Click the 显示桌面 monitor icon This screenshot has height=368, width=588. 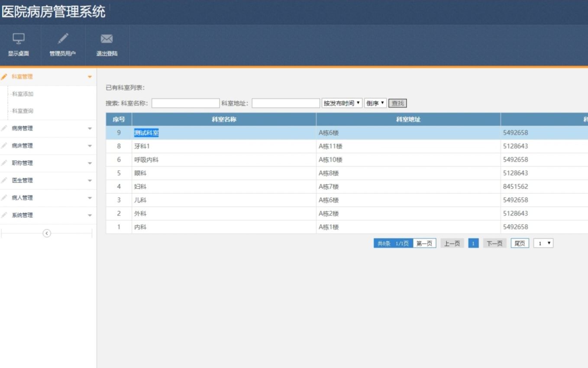click(x=18, y=39)
